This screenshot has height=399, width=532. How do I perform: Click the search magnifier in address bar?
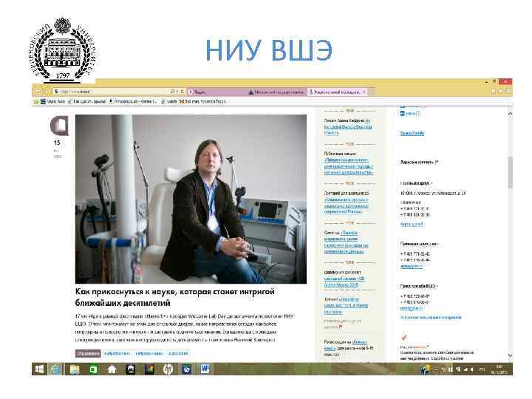click(173, 92)
